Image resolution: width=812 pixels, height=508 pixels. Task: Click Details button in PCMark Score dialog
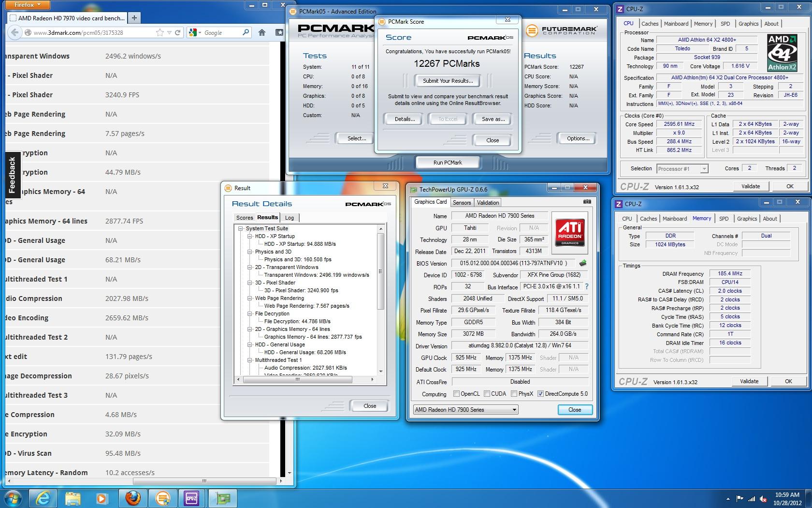[405, 119]
